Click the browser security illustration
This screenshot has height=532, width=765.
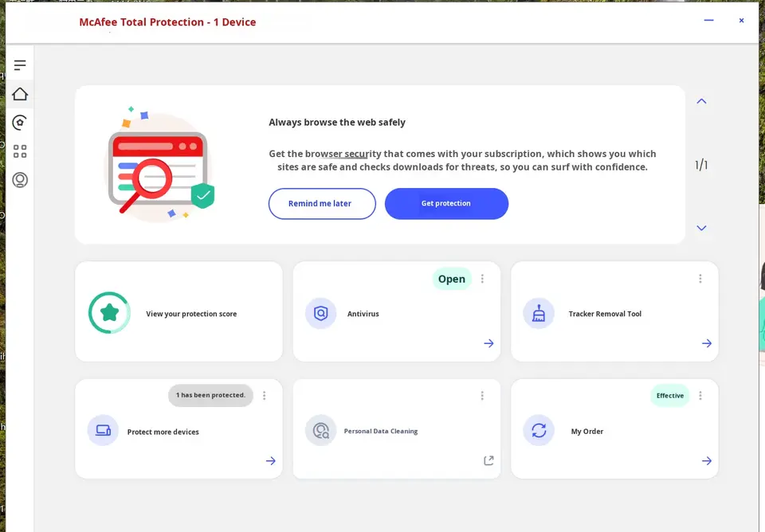point(161,164)
